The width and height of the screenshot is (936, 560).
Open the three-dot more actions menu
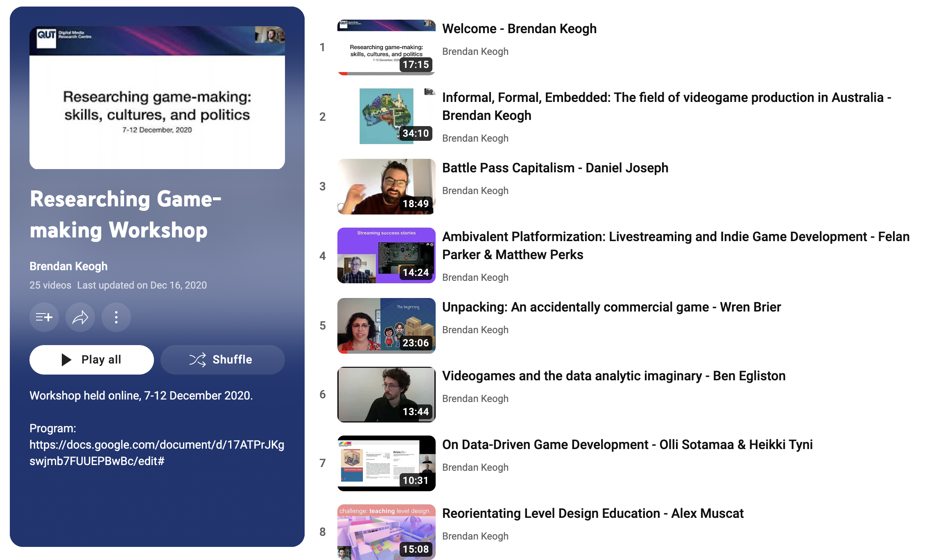point(116,317)
